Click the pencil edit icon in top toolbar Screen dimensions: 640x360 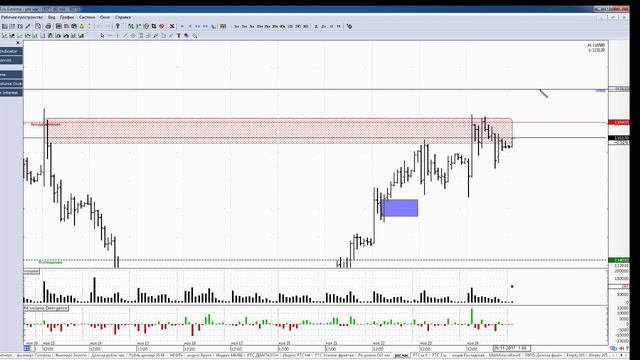point(28,26)
